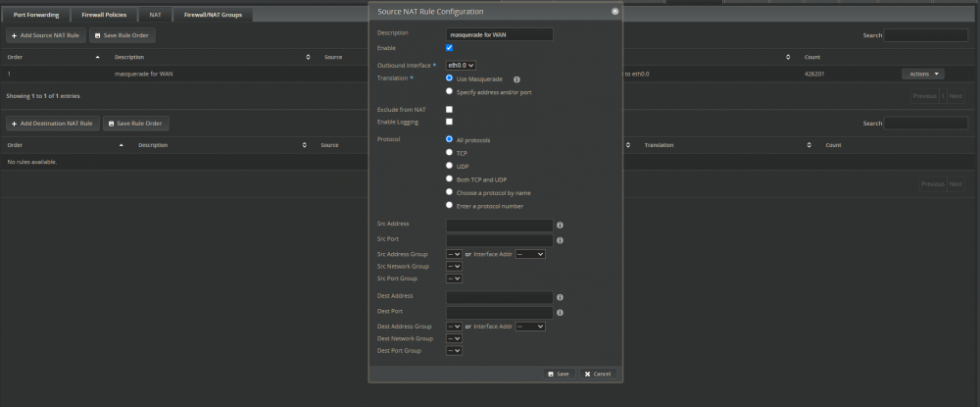Check the Enable Logging box

coord(449,122)
